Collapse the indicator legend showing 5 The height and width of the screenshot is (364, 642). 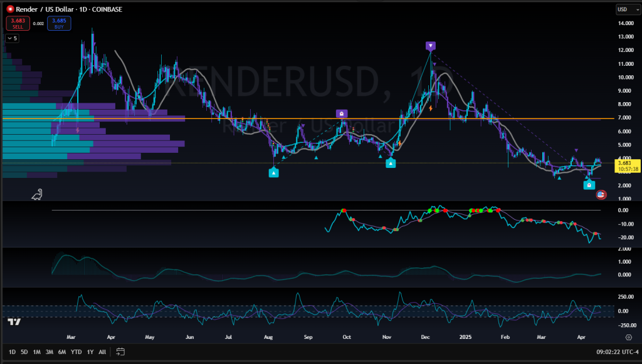tap(12, 38)
